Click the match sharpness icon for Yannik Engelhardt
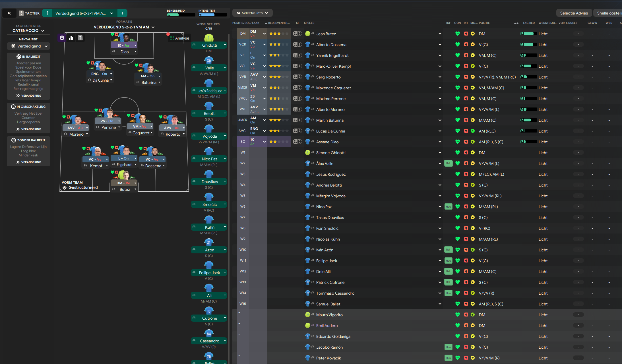This screenshot has height=364, width=622. coord(466,55)
